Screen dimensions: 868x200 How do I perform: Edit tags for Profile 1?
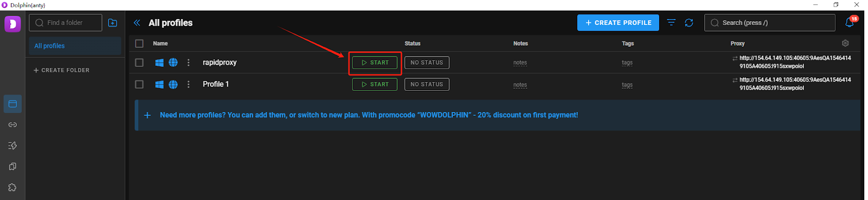(627, 85)
